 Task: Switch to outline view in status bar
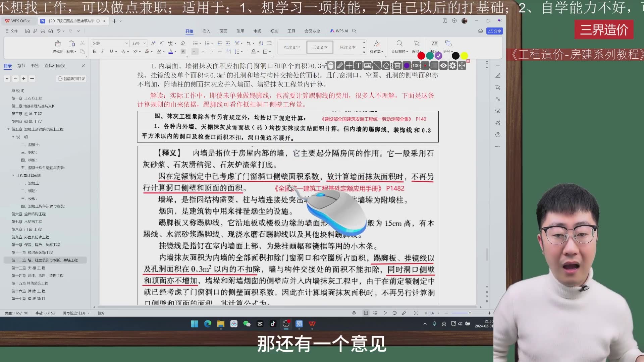375,313
